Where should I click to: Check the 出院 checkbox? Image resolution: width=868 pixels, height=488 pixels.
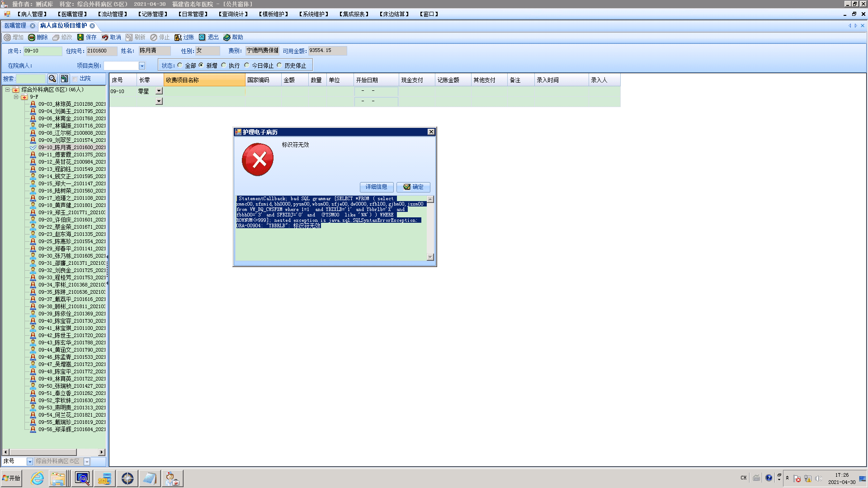pyautogui.click(x=75, y=79)
